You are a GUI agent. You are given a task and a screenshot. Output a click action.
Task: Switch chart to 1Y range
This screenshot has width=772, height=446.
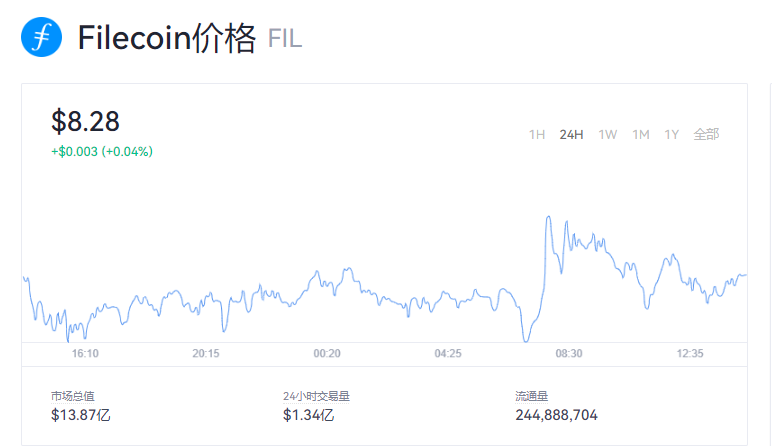[x=672, y=134]
